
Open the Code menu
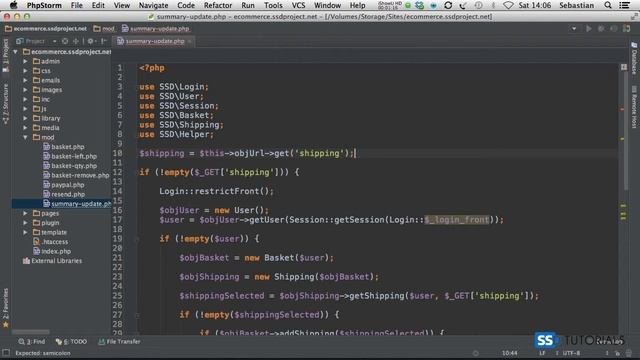(186, 5)
